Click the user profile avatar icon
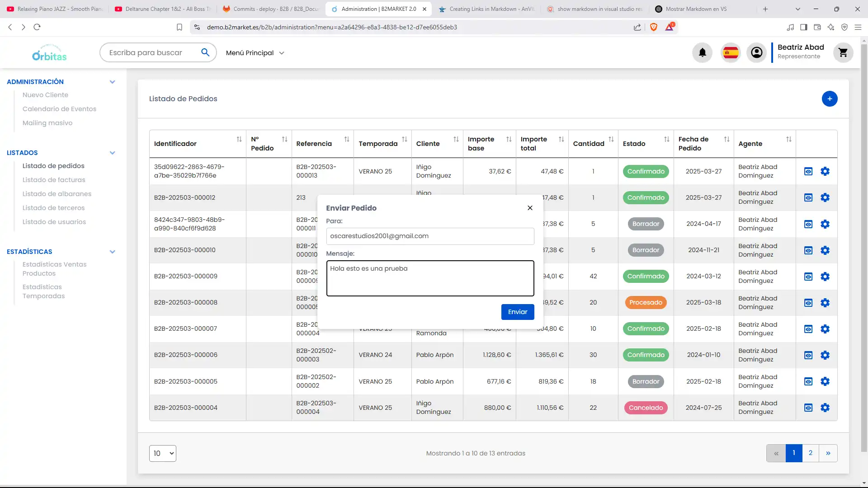868x488 pixels. tap(756, 53)
